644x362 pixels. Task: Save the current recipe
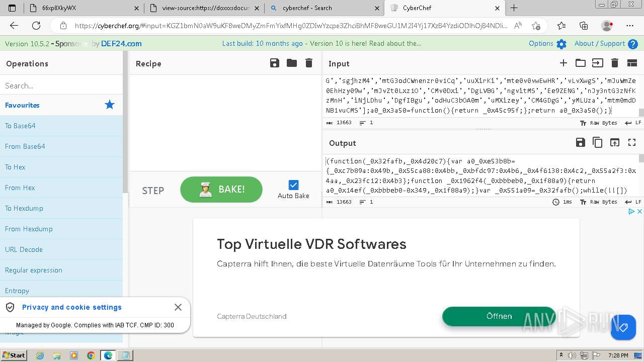pos(274,63)
